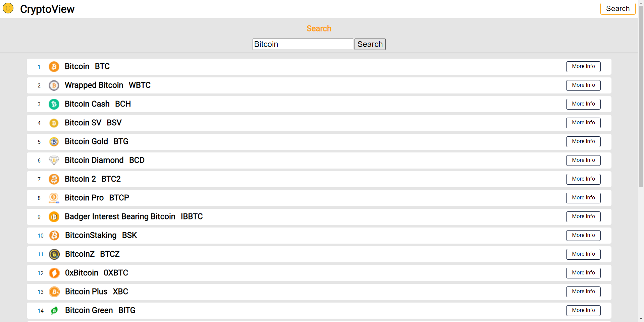The image size is (644, 322).
Task: Submit the search with the Search button beside the input
Action: pos(370,44)
